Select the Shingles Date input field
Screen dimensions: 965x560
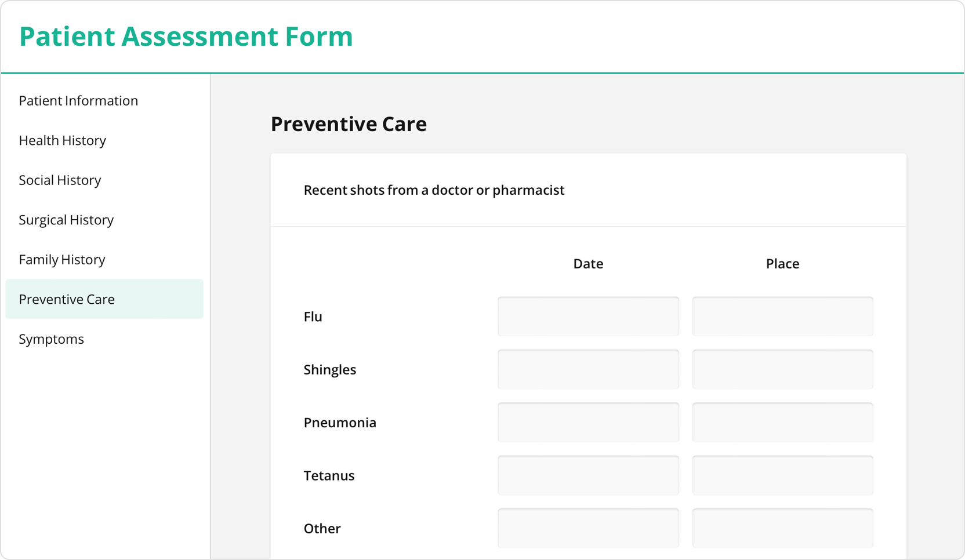[587, 369]
